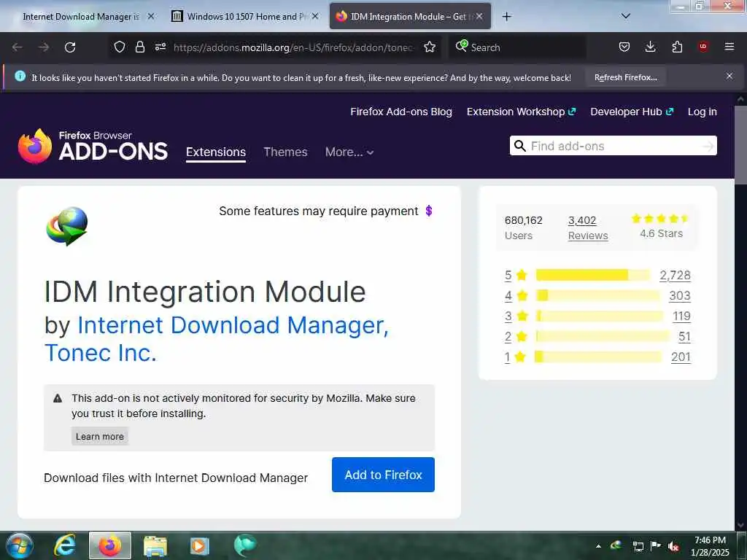Open 201 one-star review count

[x=681, y=357]
